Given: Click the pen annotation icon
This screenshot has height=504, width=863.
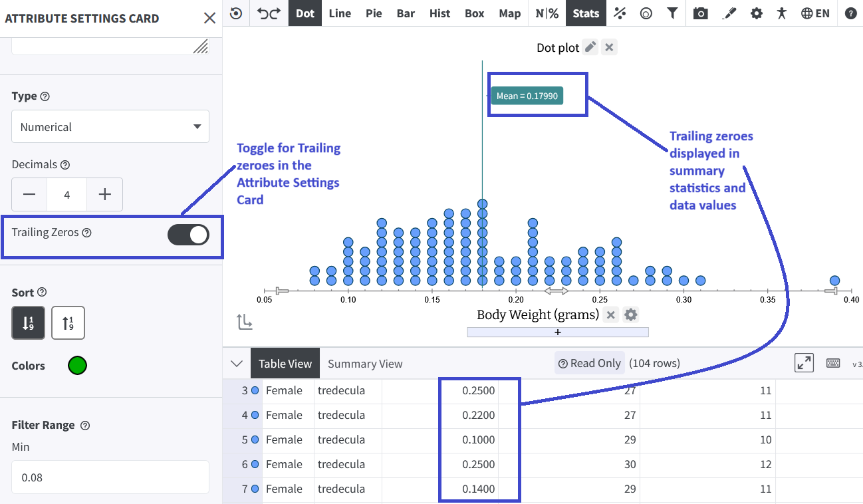Looking at the screenshot, I should tap(729, 13).
